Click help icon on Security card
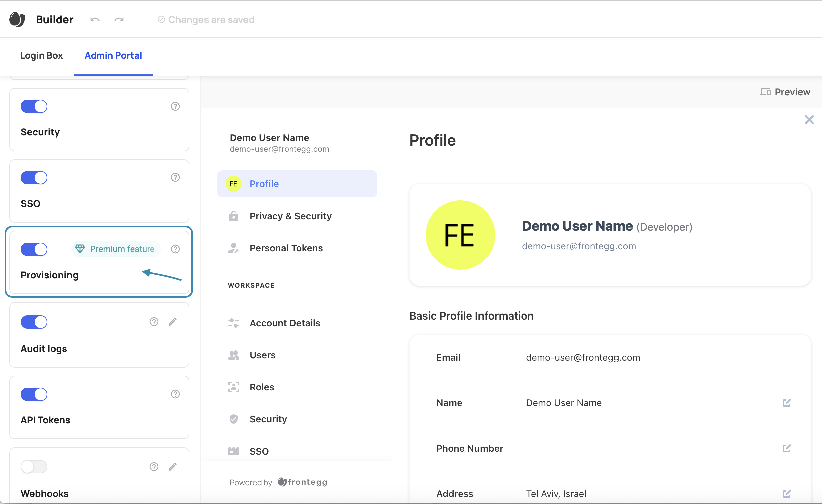 click(x=175, y=106)
